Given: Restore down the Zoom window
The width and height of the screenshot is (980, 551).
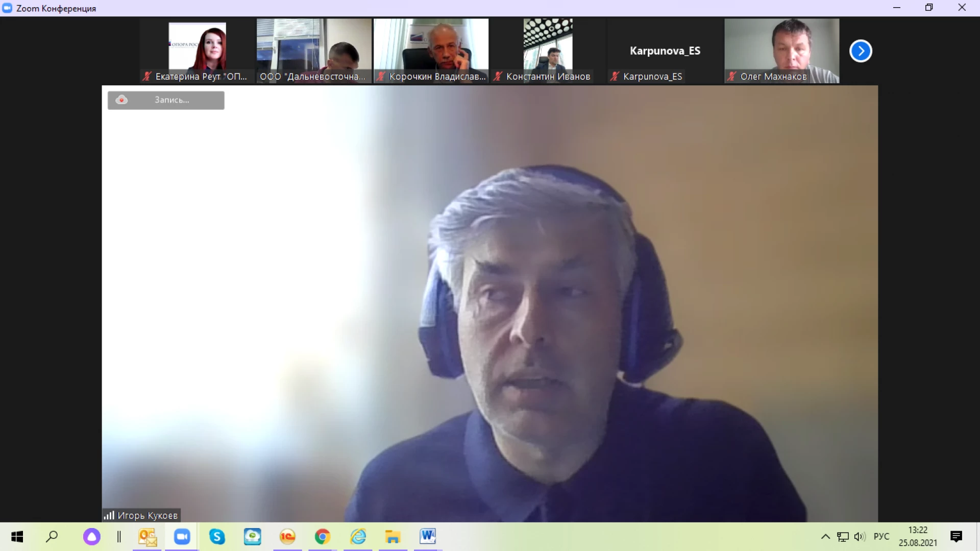Looking at the screenshot, I should [x=929, y=8].
